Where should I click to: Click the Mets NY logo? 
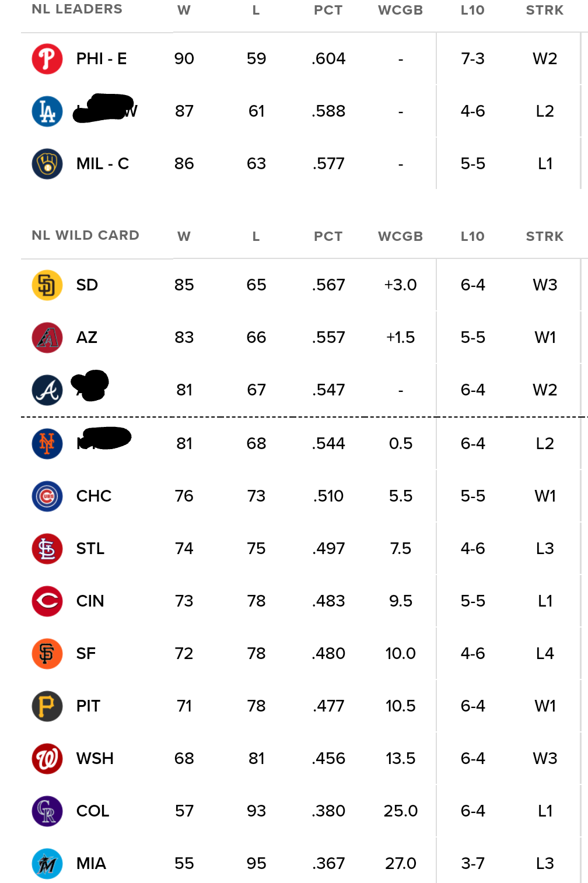(x=47, y=444)
